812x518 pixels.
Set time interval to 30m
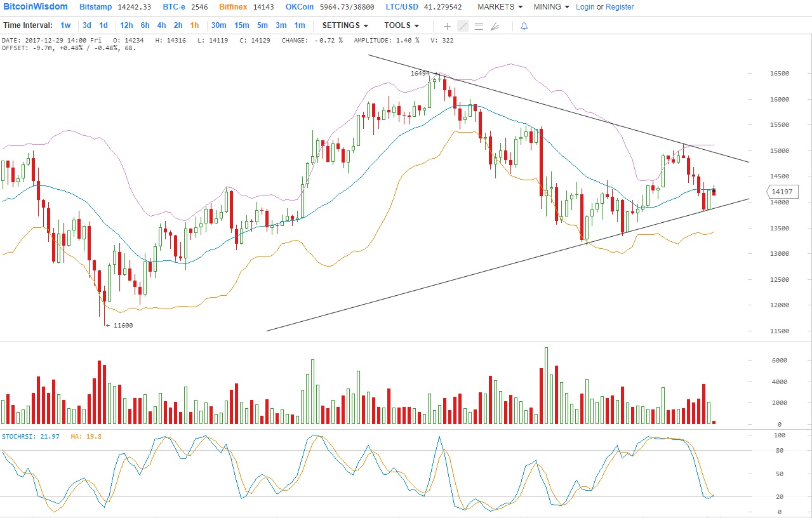[218, 25]
